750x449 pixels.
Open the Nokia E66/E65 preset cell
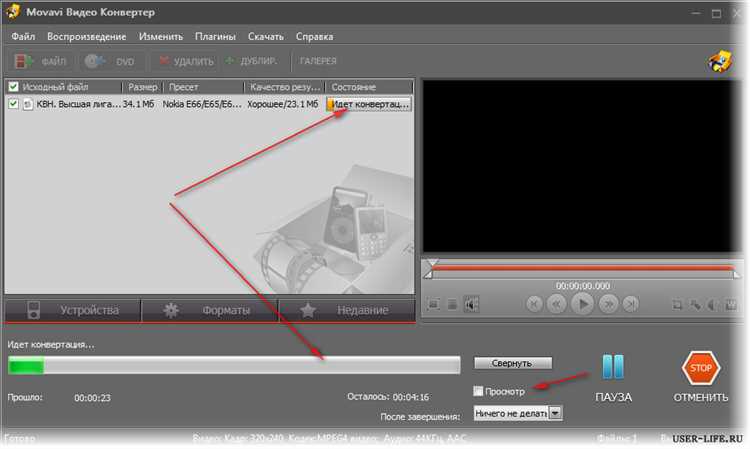pos(202,104)
